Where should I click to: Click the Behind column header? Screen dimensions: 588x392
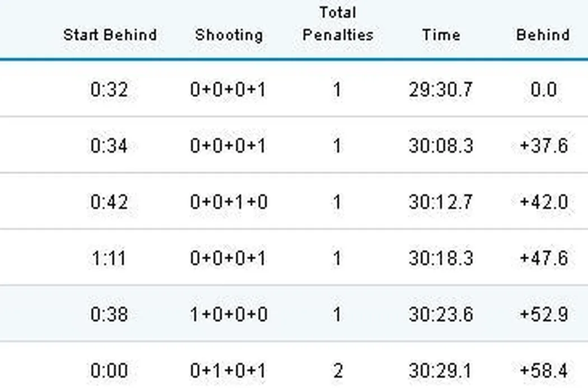point(543,35)
